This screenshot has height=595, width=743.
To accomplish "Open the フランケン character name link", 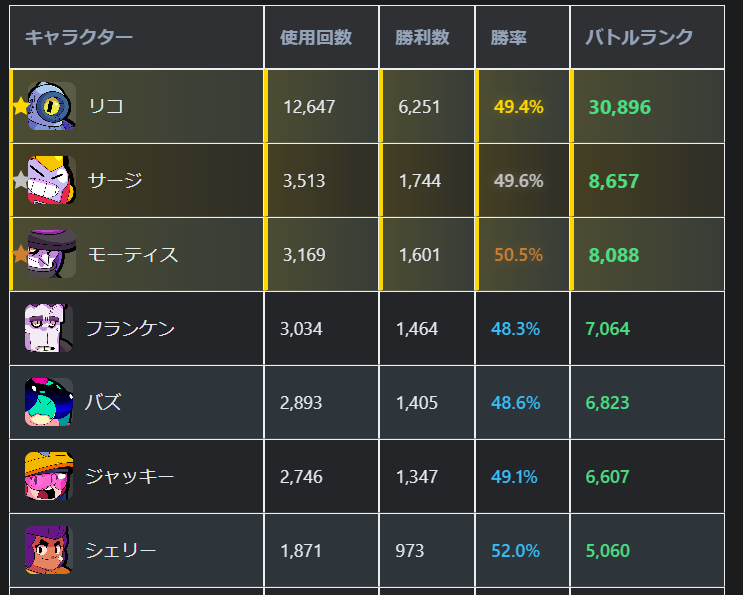I will point(130,328).
